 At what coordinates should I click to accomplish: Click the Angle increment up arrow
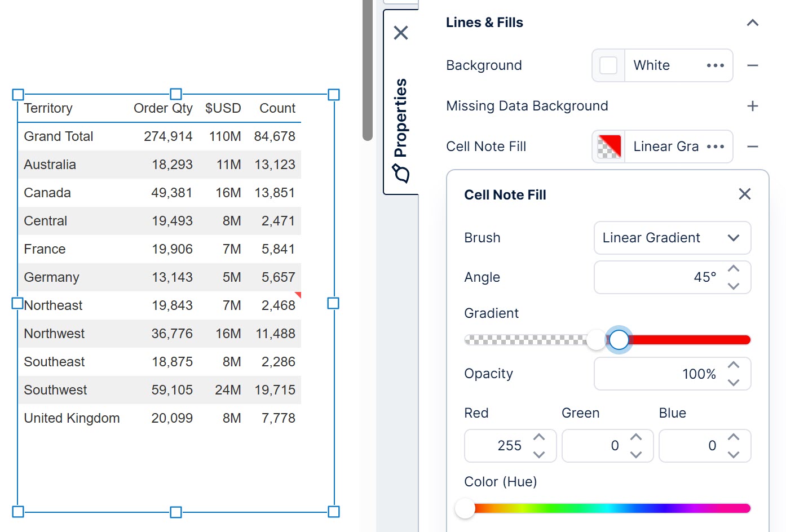tap(734, 269)
